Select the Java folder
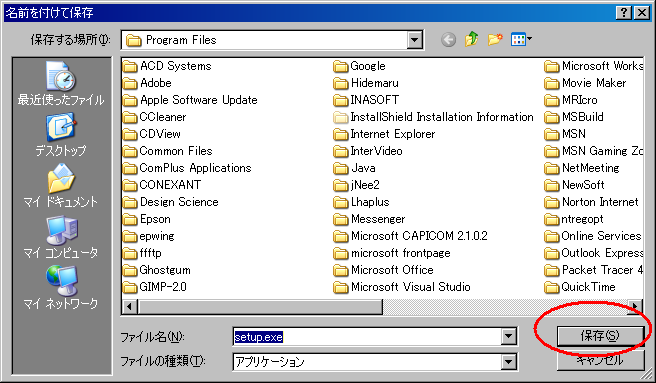The width and height of the screenshot is (656, 383). pyautogui.click(x=354, y=168)
